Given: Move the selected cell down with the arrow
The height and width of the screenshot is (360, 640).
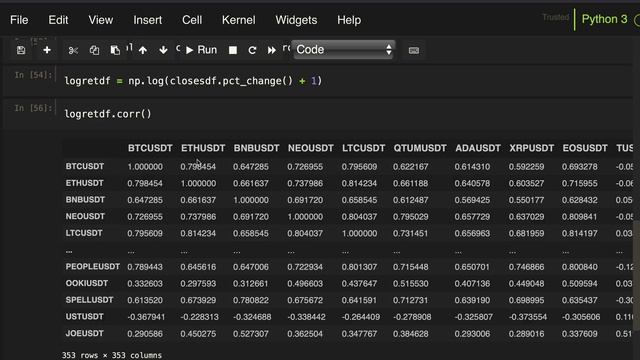Looking at the screenshot, I should [x=163, y=50].
